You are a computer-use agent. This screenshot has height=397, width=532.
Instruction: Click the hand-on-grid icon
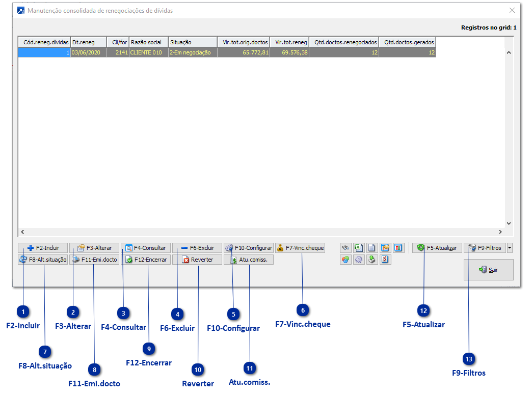[385, 248]
